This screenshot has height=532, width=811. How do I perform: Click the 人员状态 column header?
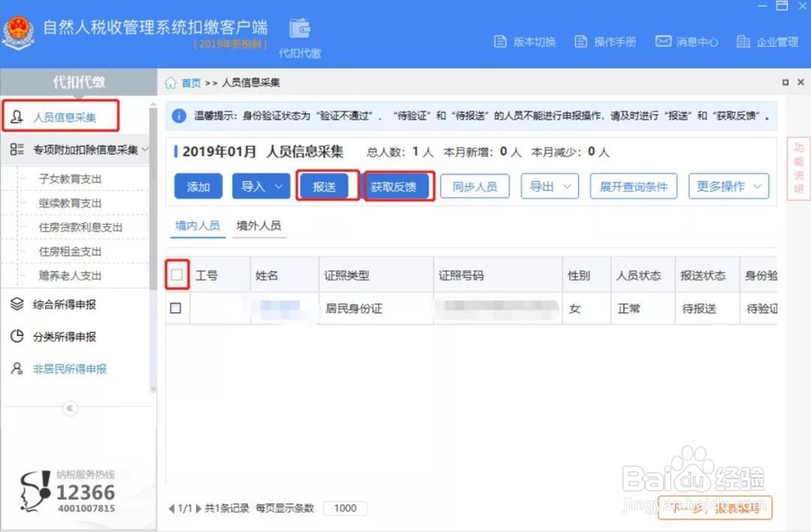[643, 275]
